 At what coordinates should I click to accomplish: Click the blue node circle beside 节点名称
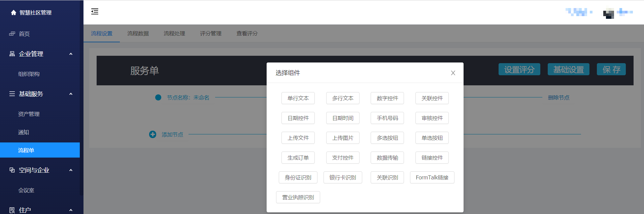point(158,97)
